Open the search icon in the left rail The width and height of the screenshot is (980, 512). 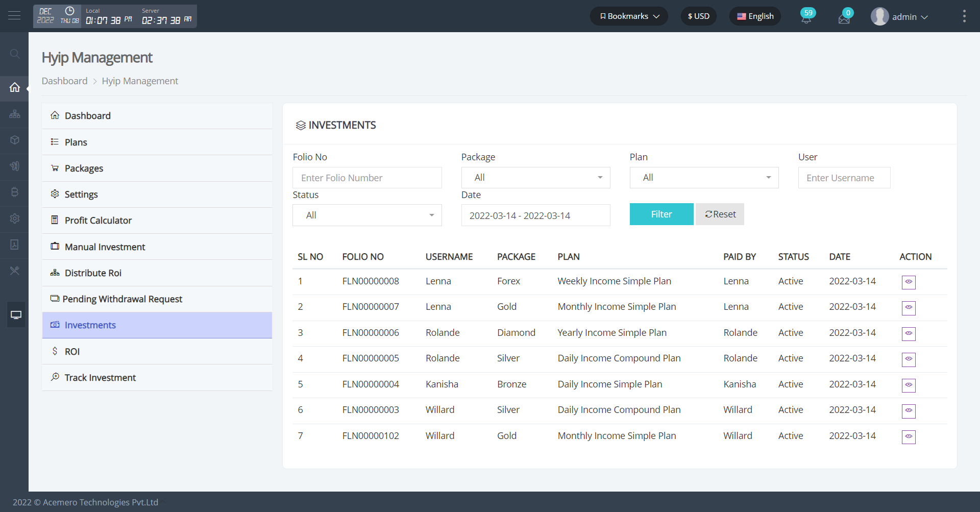(15, 54)
